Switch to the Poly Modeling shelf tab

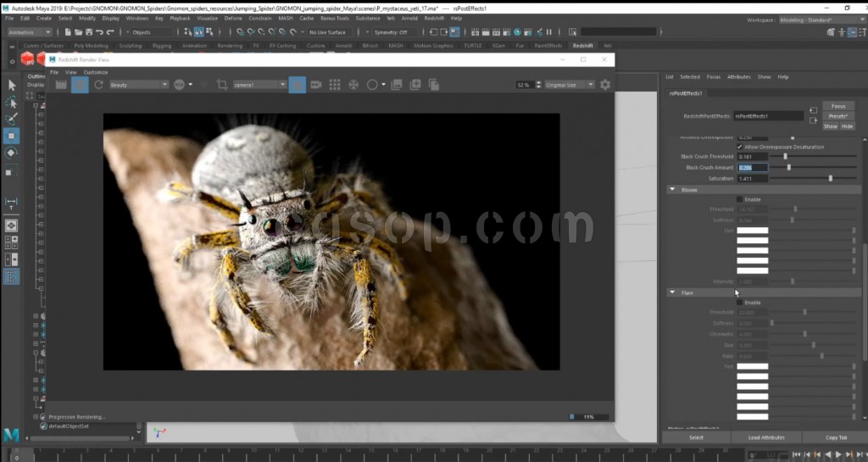[91, 46]
